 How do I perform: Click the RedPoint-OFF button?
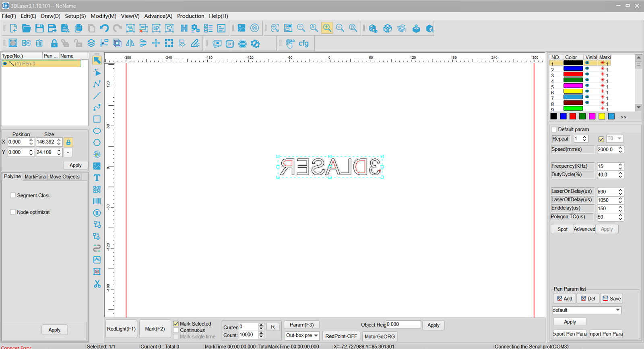point(341,336)
